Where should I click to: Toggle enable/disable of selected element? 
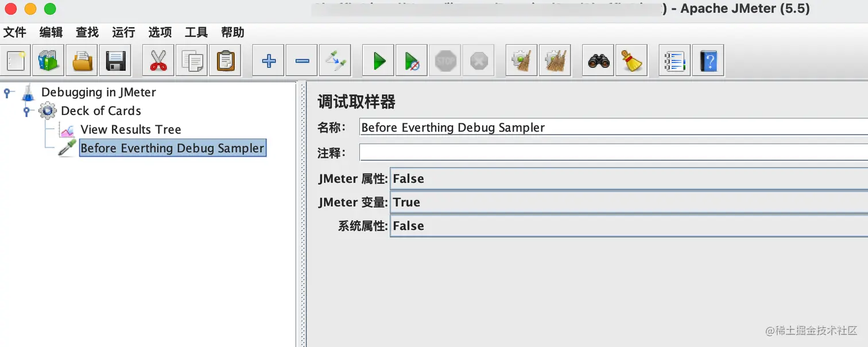click(335, 60)
